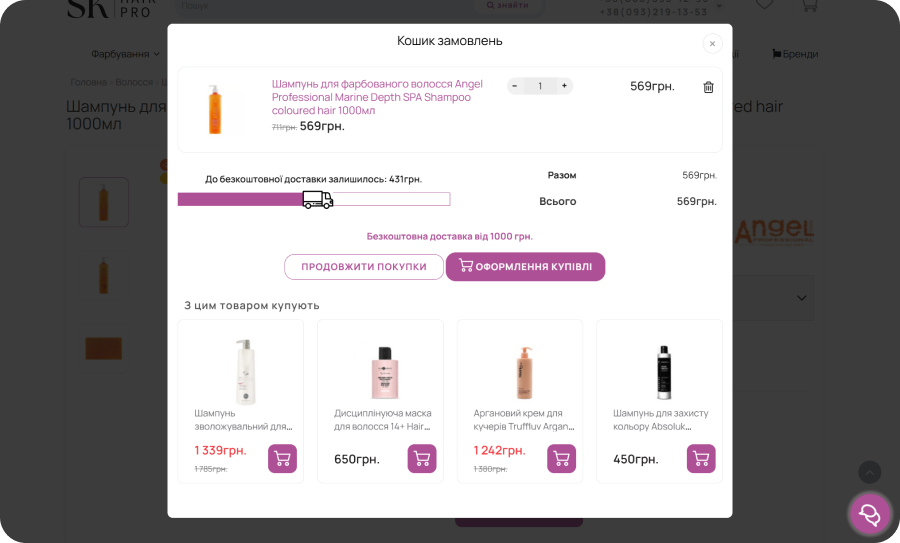The width and height of the screenshot is (900, 543).
Task: Add the 1 339грн. moisturizing shampoo to cart
Action: click(282, 459)
